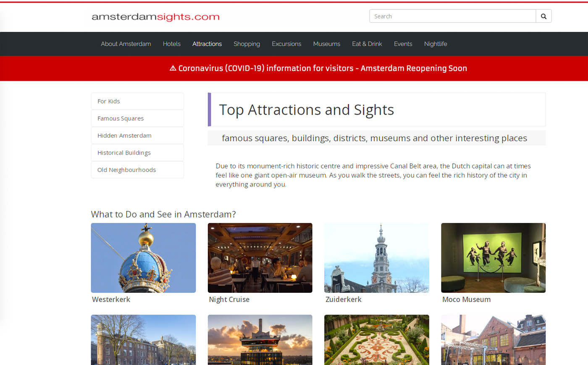This screenshot has width=588, height=365.
Task: Click the Moco Museum title link
Action: click(466, 299)
